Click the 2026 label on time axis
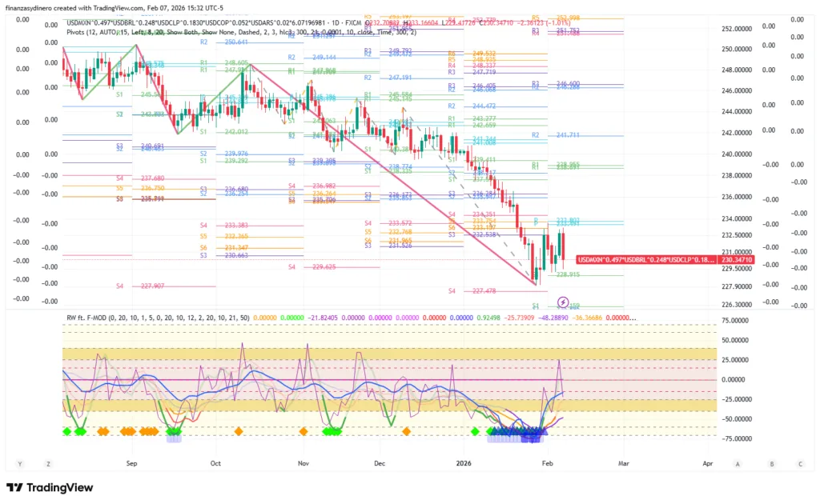 coord(464,463)
